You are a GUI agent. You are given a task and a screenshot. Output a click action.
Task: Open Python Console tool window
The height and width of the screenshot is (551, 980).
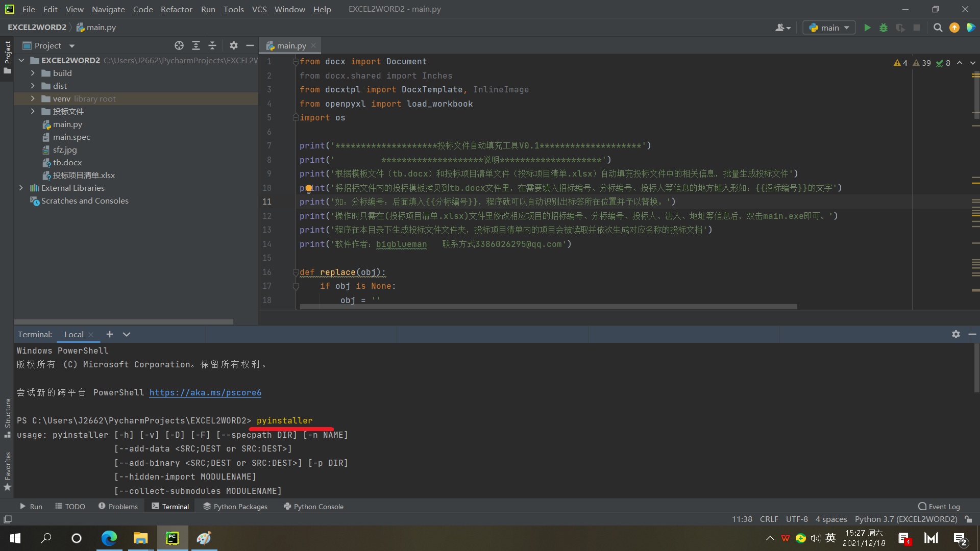point(313,506)
